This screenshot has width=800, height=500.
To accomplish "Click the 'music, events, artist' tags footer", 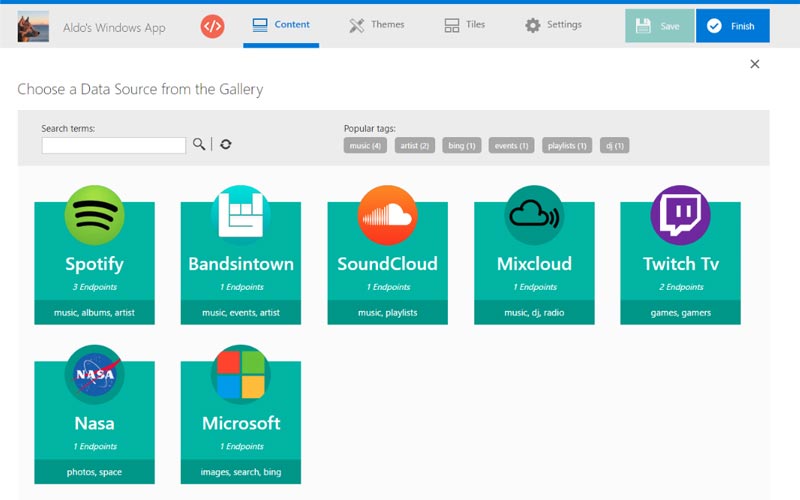I will coord(241,312).
